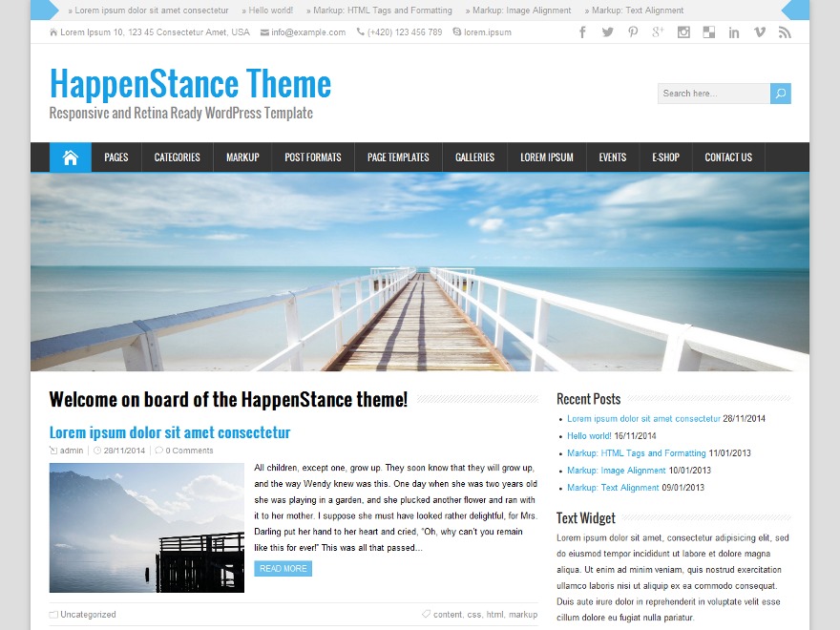Click the tag icon next to content

click(426, 614)
